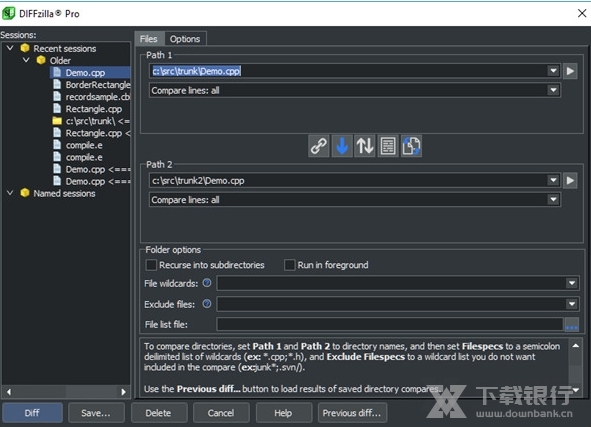Click the link paths chain icon
Viewport: 591px width, 427px height.
tap(318, 146)
